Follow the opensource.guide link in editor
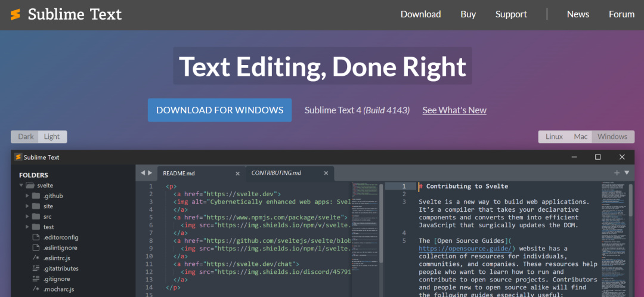Screen dimensions: 644x297 click(x=464, y=249)
